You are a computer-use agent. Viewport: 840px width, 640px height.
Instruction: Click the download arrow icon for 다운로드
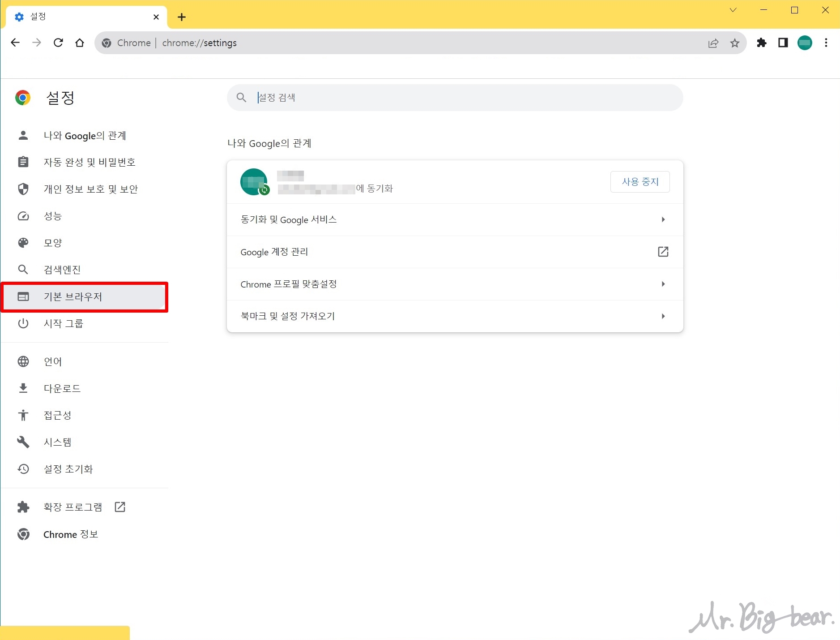click(23, 388)
